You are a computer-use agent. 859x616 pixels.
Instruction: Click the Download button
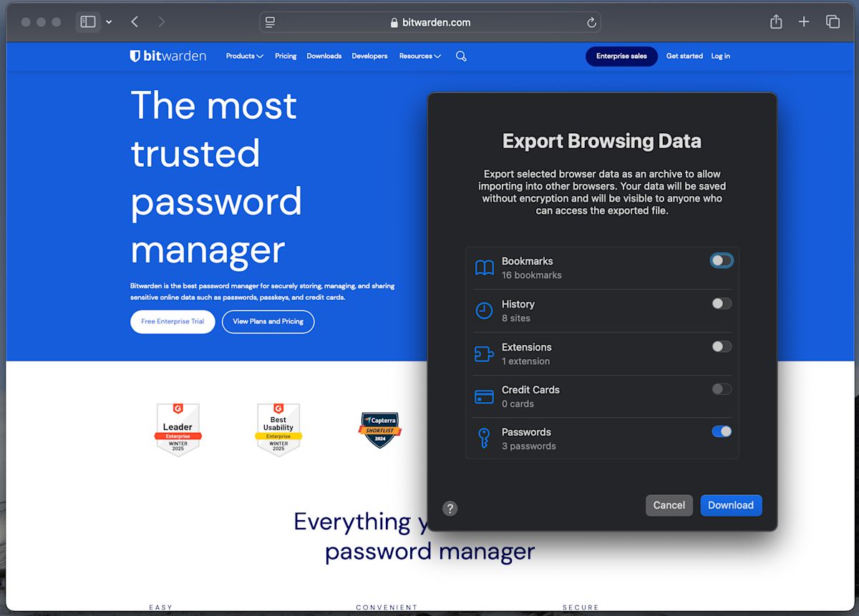tap(731, 505)
